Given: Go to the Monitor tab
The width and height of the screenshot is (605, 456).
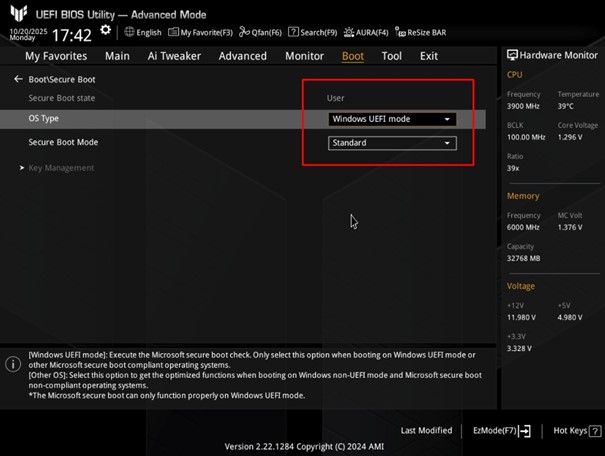Looking at the screenshot, I should pyautogui.click(x=304, y=57).
